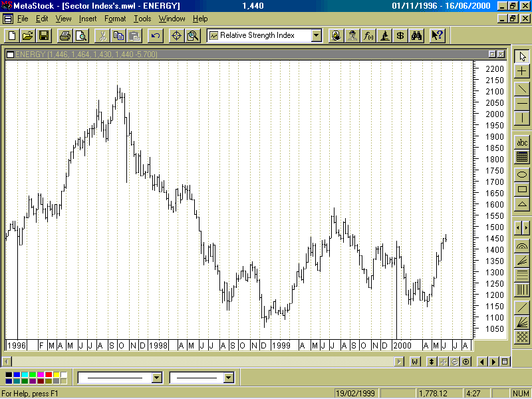Image resolution: width=532 pixels, height=399 pixels.
Task: Click the right arrow on drawing palette
Action: pos(526,228)
